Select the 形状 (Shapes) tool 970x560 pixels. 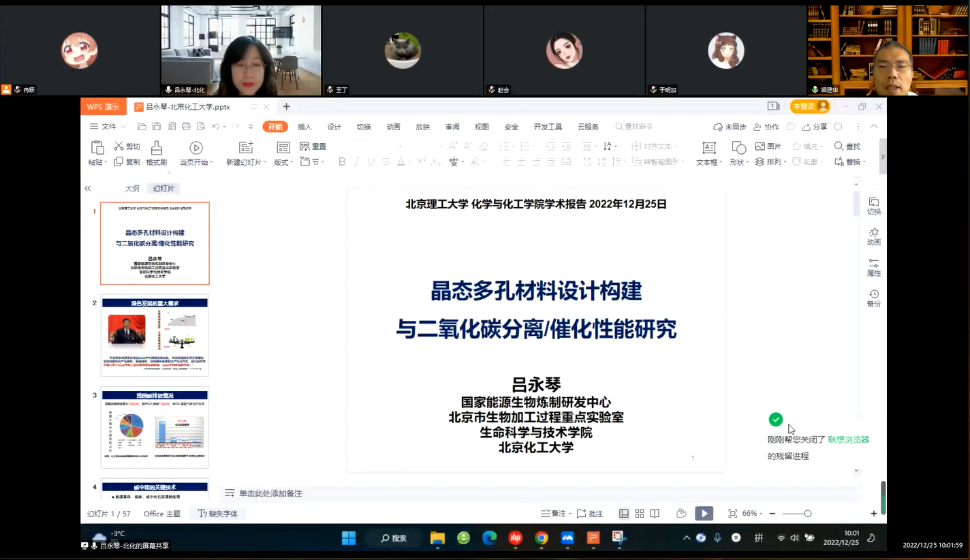pyautogui.click(x=738, y=153)
